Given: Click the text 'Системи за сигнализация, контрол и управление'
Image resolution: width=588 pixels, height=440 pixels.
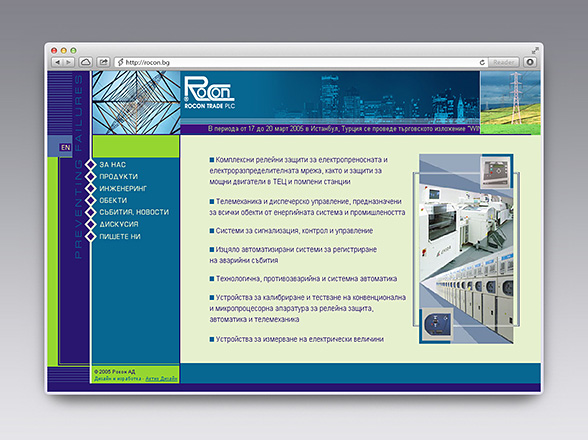Looking at the screenshot, I should (x=294, y=231).
